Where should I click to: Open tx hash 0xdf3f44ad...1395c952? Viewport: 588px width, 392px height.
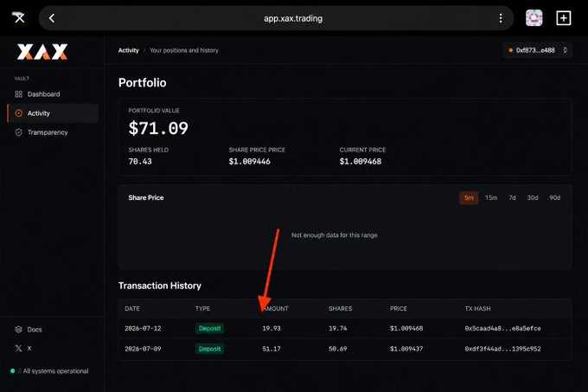[x=502, y=349]
